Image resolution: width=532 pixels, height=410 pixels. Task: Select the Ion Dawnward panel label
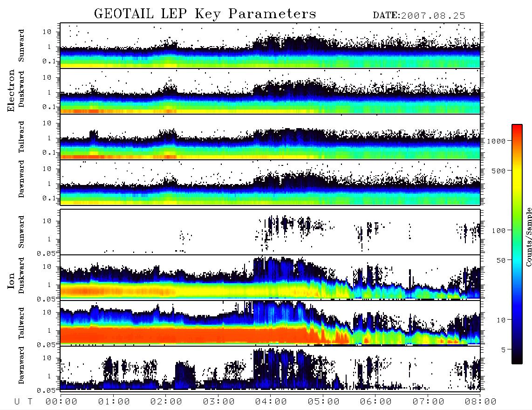[x=21, y=365]
